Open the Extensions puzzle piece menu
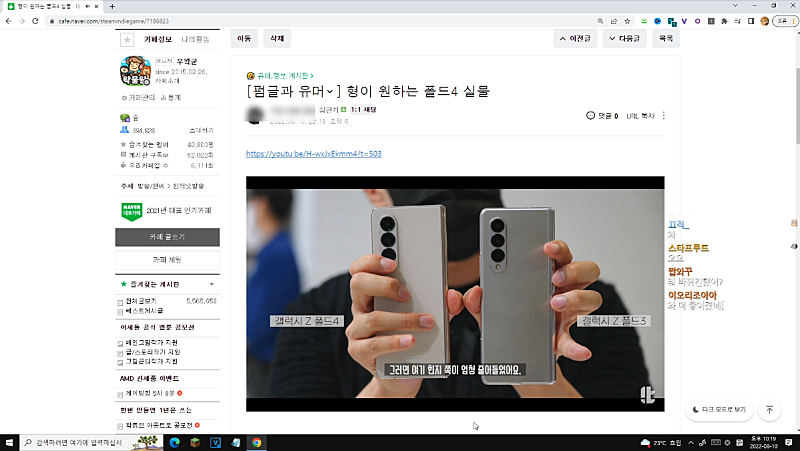Viewport: 800px width, 451px height. pos(724,21)
